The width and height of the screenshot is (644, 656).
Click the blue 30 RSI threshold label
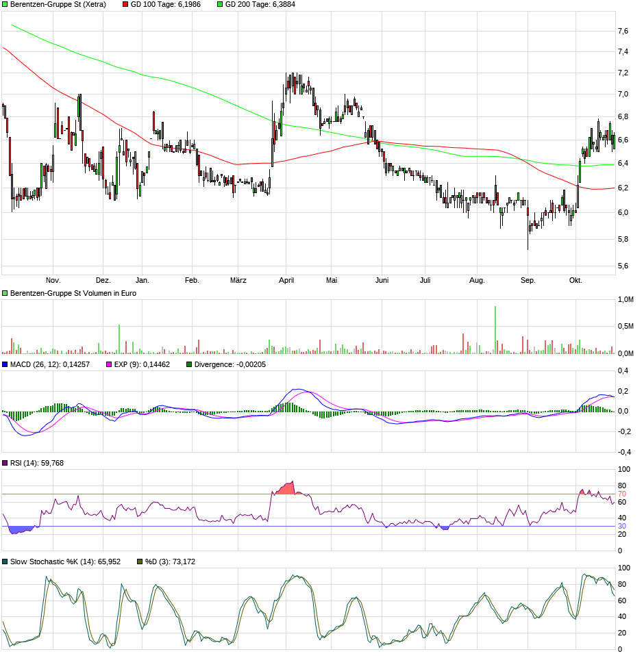point(622,527)
